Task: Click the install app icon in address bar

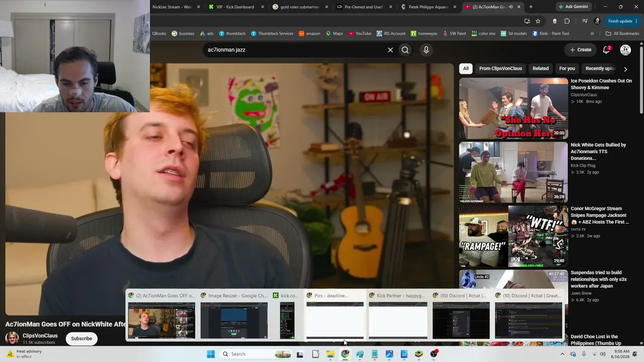Action: click(x=527, y=21)
